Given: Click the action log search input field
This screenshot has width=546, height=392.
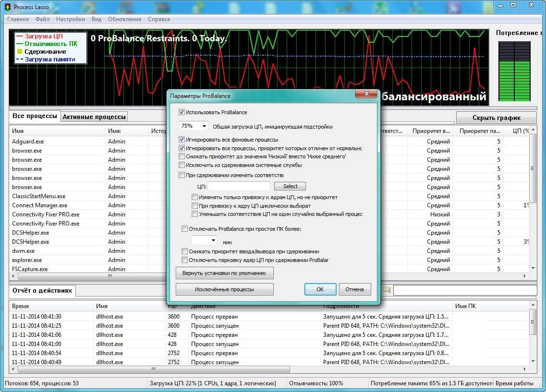Looking at the screenshot, I should [464, 290].
